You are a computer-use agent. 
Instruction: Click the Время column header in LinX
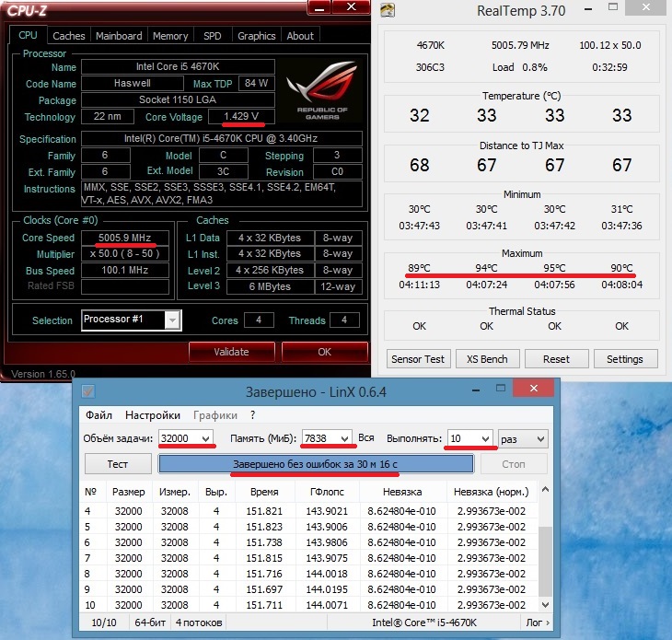(264, 492)
